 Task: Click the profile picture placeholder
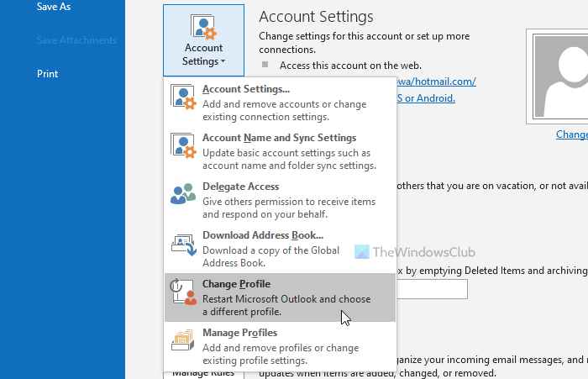pyautogui.click(x=557, y=76)
